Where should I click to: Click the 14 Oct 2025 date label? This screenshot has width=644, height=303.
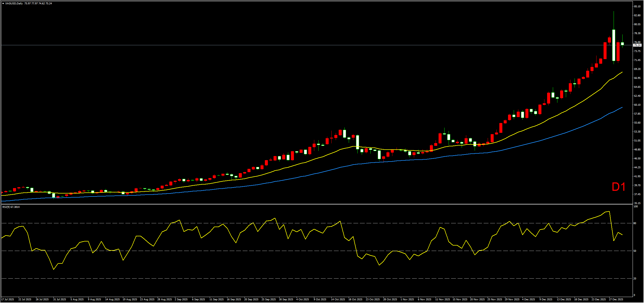pos(338,299)
